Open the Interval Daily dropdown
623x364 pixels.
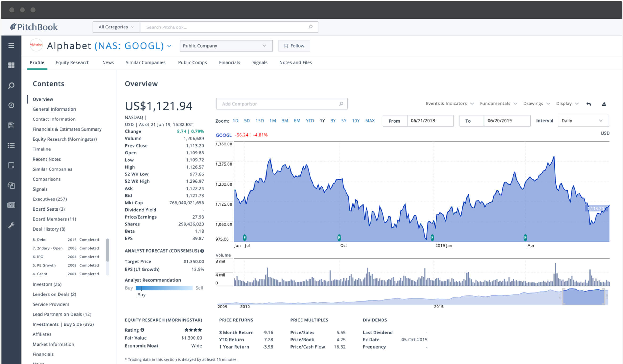pos(583,121)
